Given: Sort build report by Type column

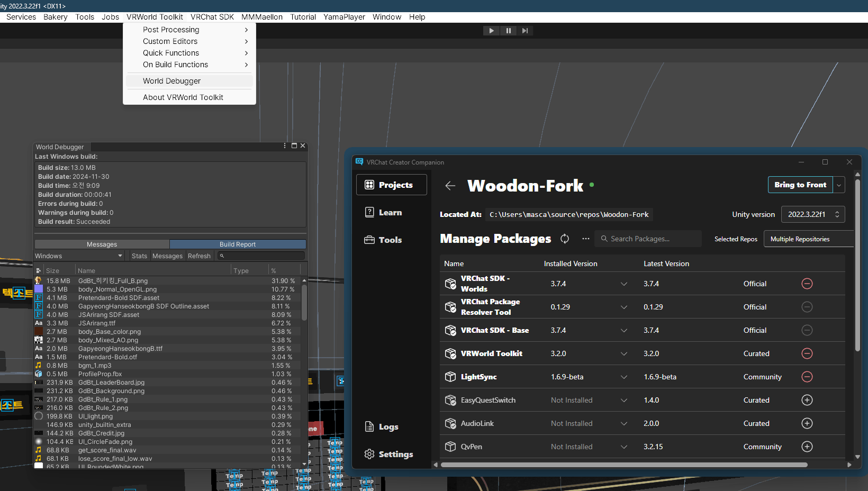Looking at the screenshot, I should pyautogui.click(x=250, y=270).
